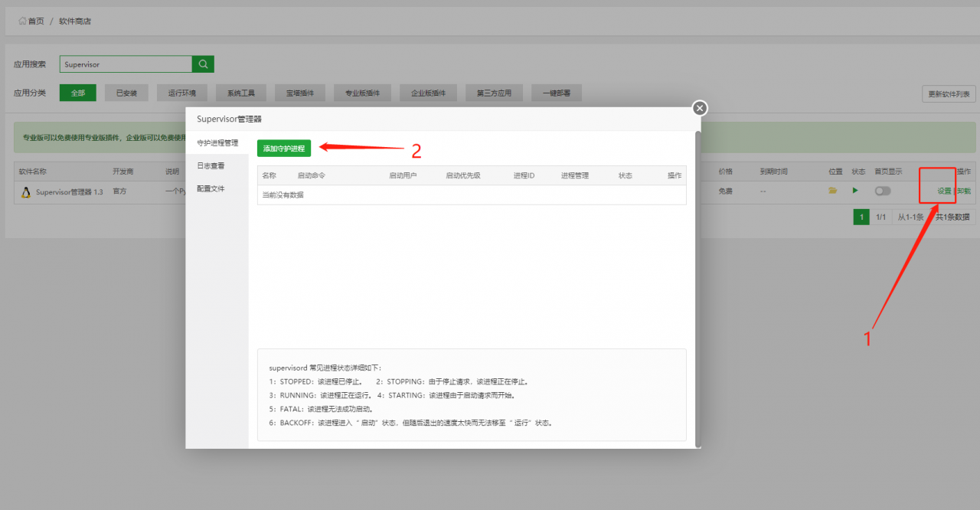The image size is (980, 510).
Task: Click the home icon in the breadcrumb
Action: tap(22, 21)
